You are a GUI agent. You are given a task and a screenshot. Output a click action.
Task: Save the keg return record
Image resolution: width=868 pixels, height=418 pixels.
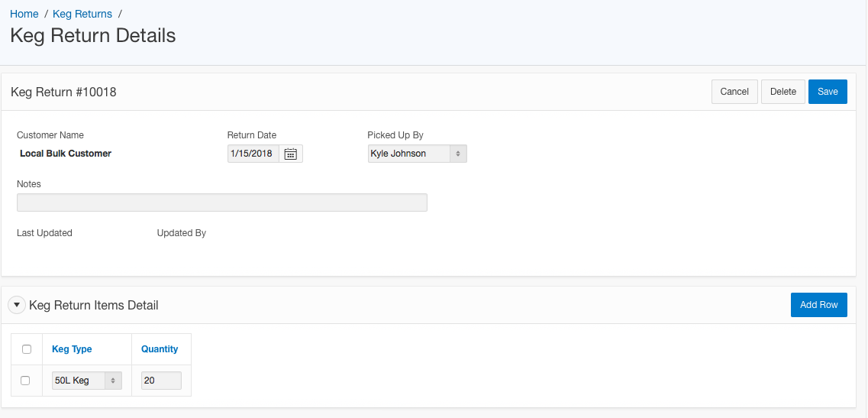(828, 92)
